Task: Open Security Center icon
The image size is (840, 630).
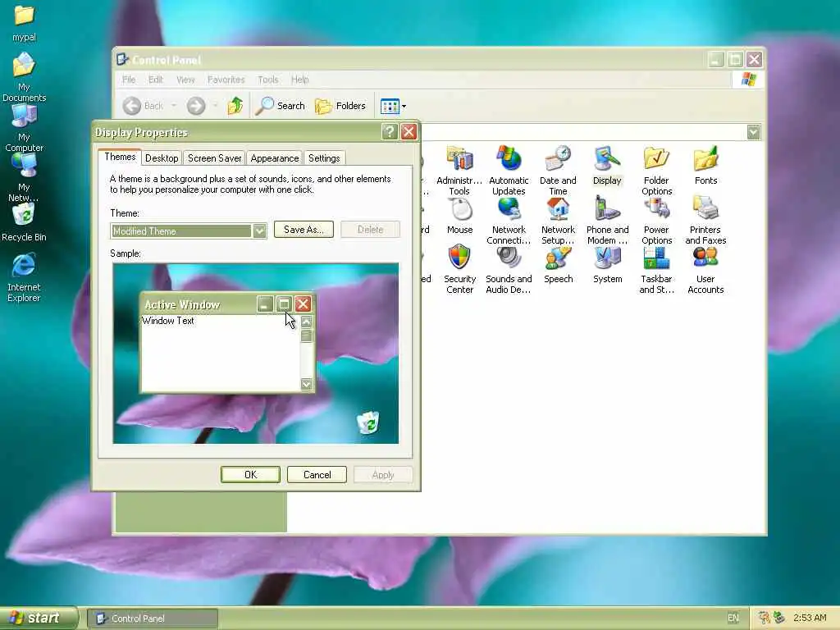Action: coord(459,269)
